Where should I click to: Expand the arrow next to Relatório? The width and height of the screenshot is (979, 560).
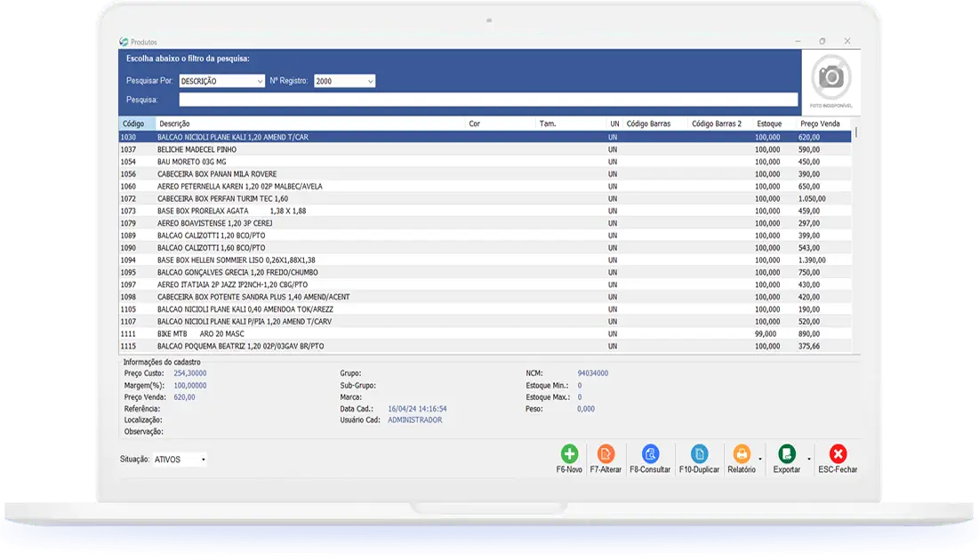760,459
